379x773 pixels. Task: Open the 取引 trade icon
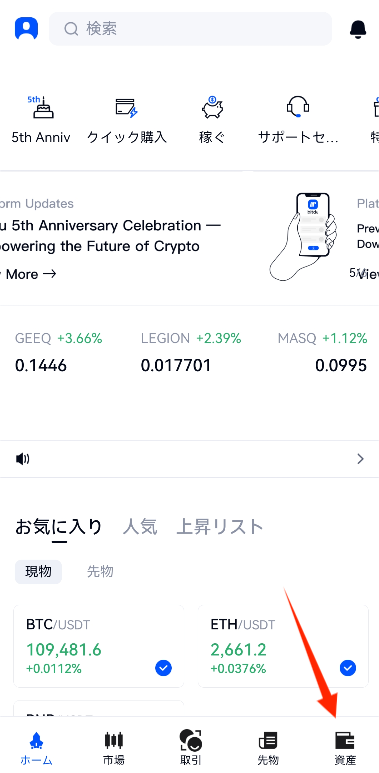(191, 740)
